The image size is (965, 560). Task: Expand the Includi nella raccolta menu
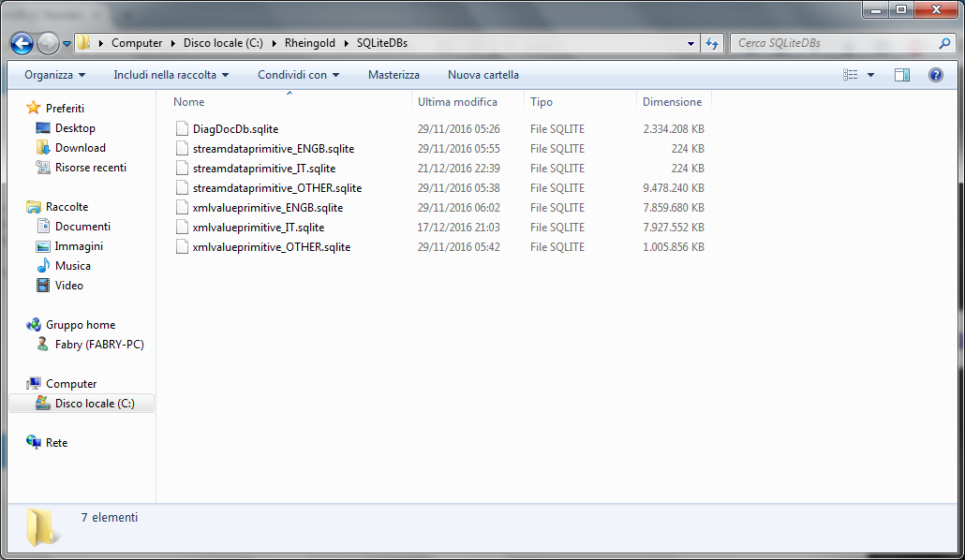[171, 75]
